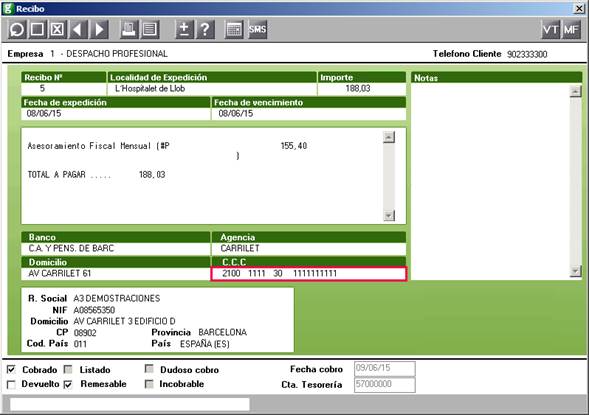Click the Cta. Tesorería field 57000000

385,385
